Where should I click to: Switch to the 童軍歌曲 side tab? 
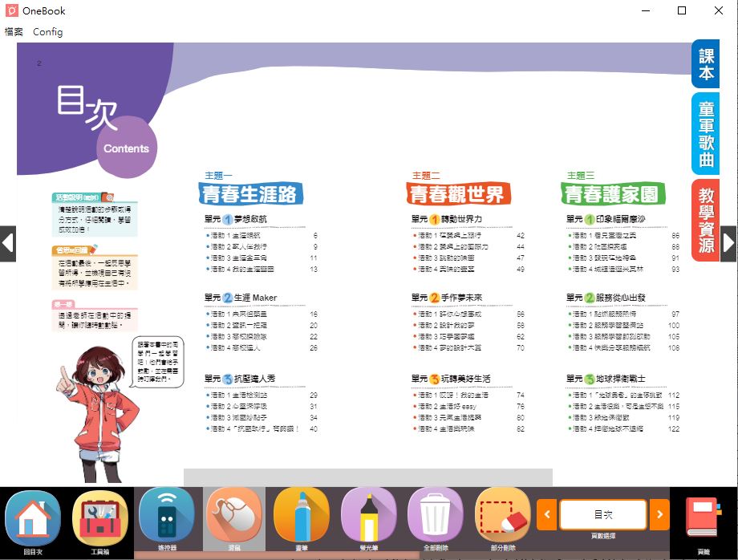706,134
